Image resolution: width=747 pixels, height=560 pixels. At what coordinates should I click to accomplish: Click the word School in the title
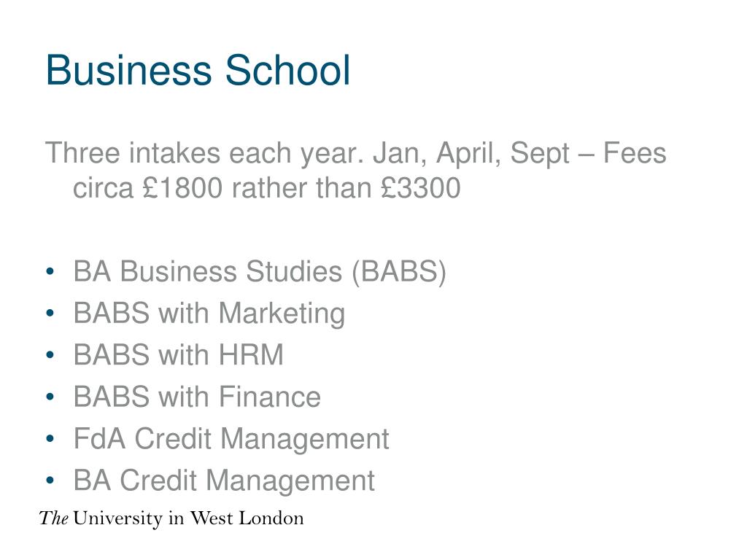pyautogui.click(x=287, y=71)
